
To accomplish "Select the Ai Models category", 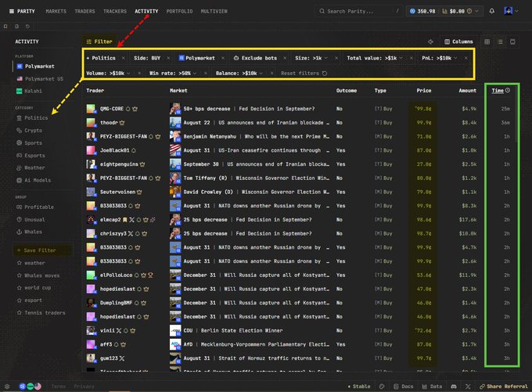I will 34,180.
